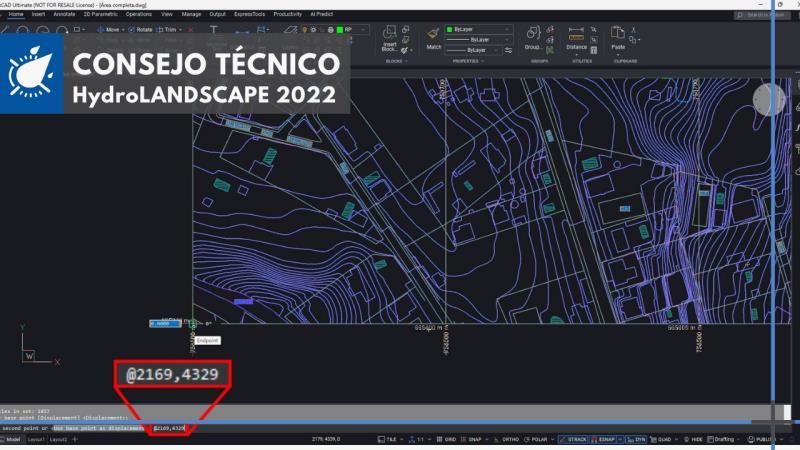Toggle QUAD in status bar
The height and width of the screenshot is (450, 800).
pyautogui.click(x=661, y=439)
